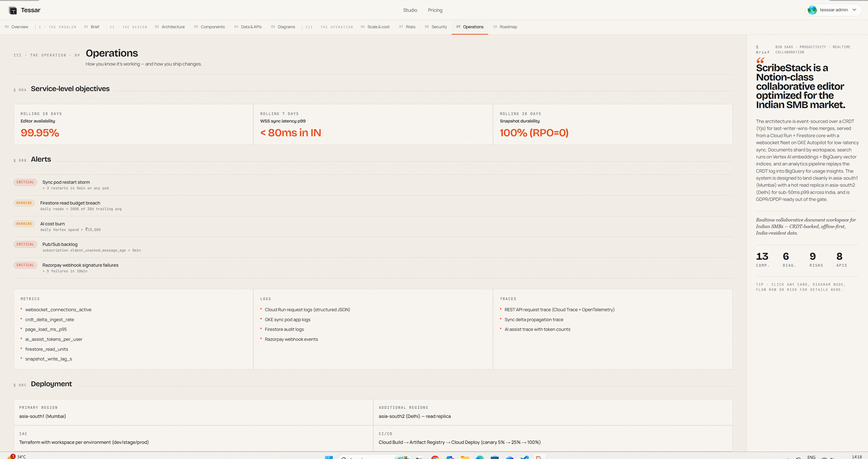Click the Deployment section heading
Viewport: 868px width, 459px height.
click(51, 384)
